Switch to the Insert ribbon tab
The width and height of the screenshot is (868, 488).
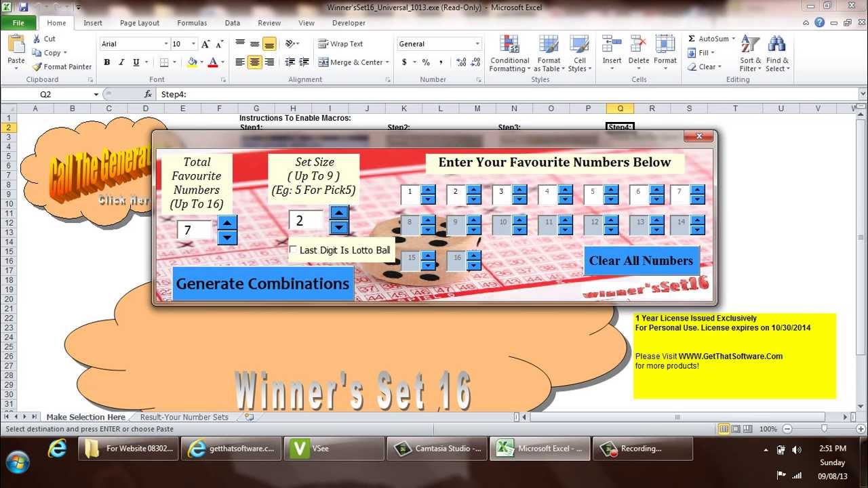[93, 23]
